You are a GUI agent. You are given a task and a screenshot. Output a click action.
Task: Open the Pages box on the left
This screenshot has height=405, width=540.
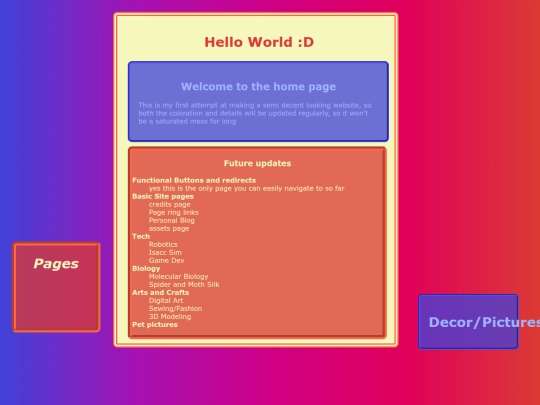click(56, 287)
